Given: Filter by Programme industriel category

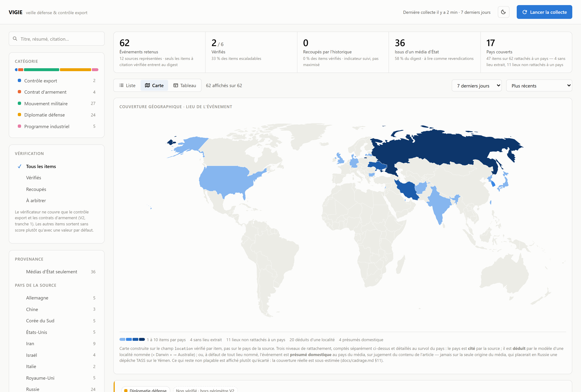Looking at the screenshot, I should coord(56,126).
